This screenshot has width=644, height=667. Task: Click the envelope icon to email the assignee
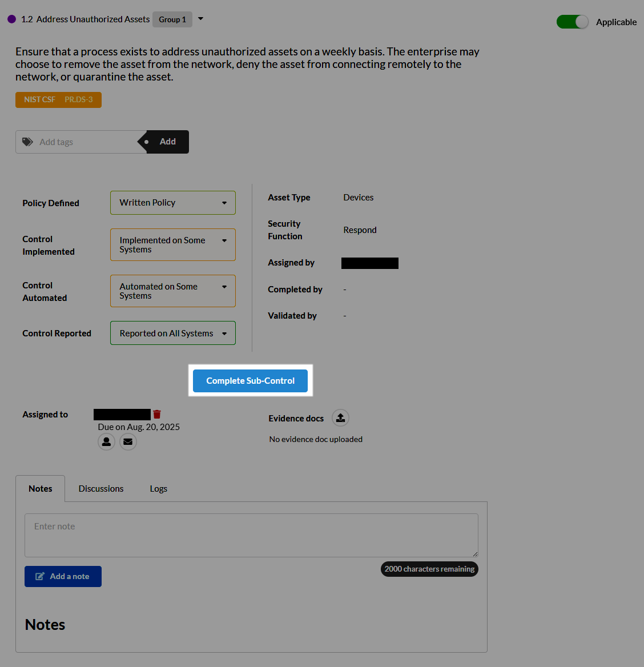[128, 441]
